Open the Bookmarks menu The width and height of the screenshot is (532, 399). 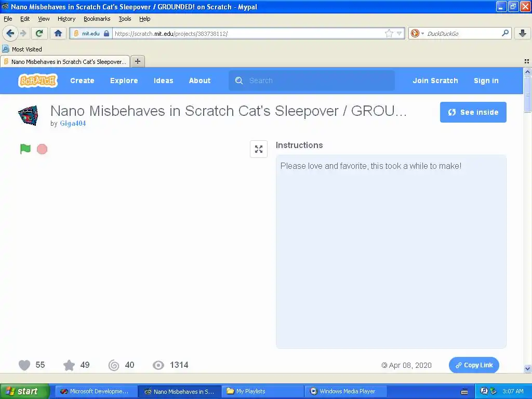tap(97, 19)
